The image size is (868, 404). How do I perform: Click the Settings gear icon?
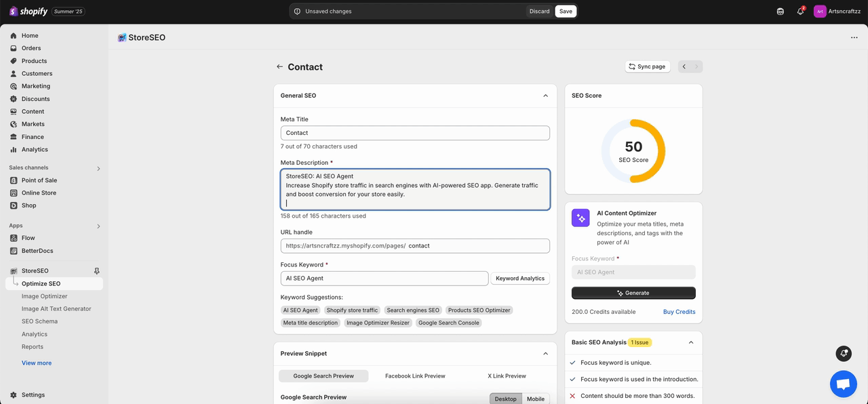(14, 395)
